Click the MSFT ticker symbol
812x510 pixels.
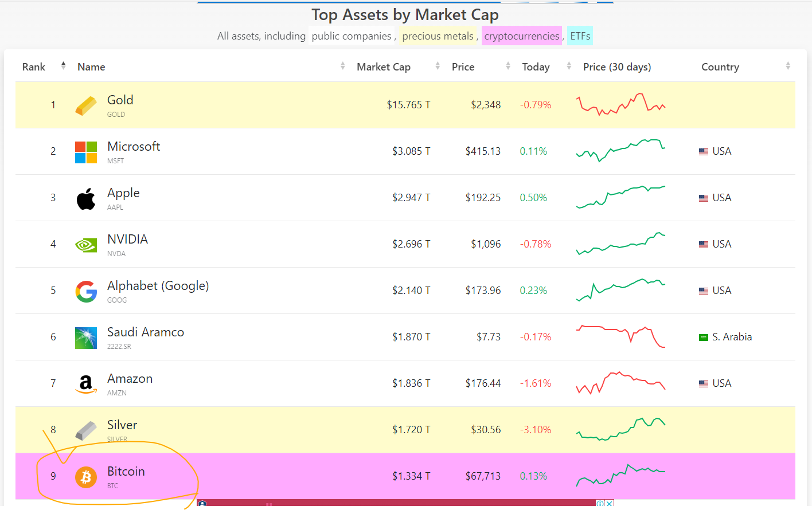click(115, 161)
